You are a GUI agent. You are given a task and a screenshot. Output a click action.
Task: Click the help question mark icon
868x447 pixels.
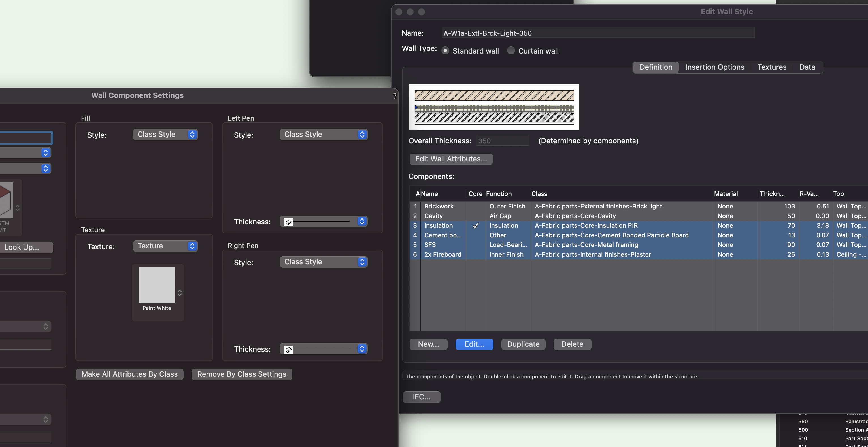coord(395,96)
